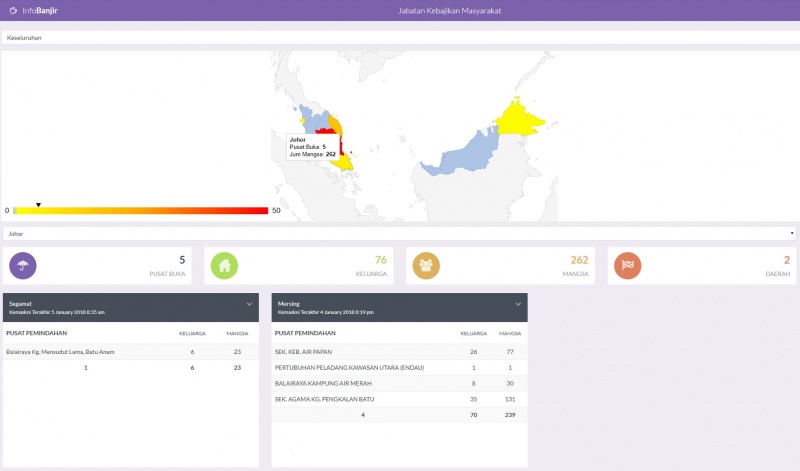The height and width of the screenshot is (471, 800).
Task: Click PUSAT PEMINDAHAN header in Segamat table
Action: pos(37,333)
